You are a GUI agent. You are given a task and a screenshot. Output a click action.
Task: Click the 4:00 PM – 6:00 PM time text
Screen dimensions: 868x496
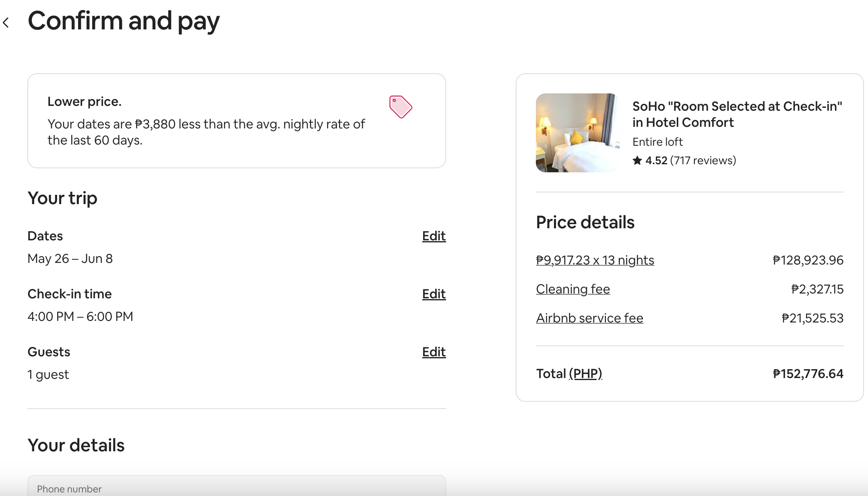[80, 316]
